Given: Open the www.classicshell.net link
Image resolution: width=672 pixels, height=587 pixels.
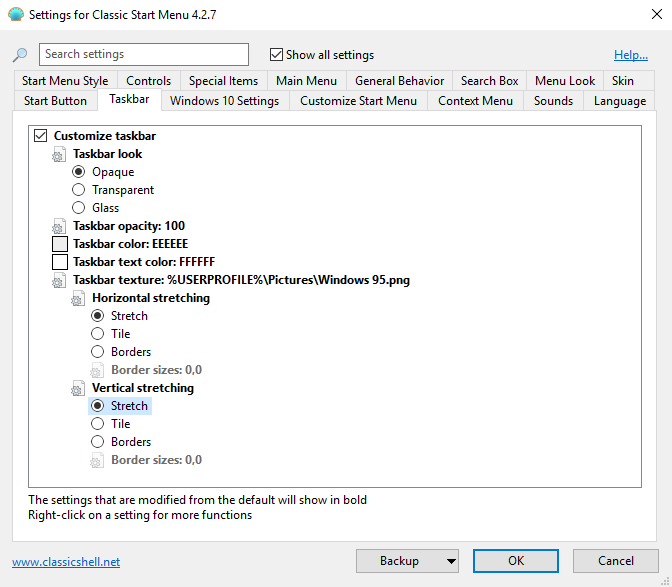Looking at the screenshot, I should (x=66, y=562).
